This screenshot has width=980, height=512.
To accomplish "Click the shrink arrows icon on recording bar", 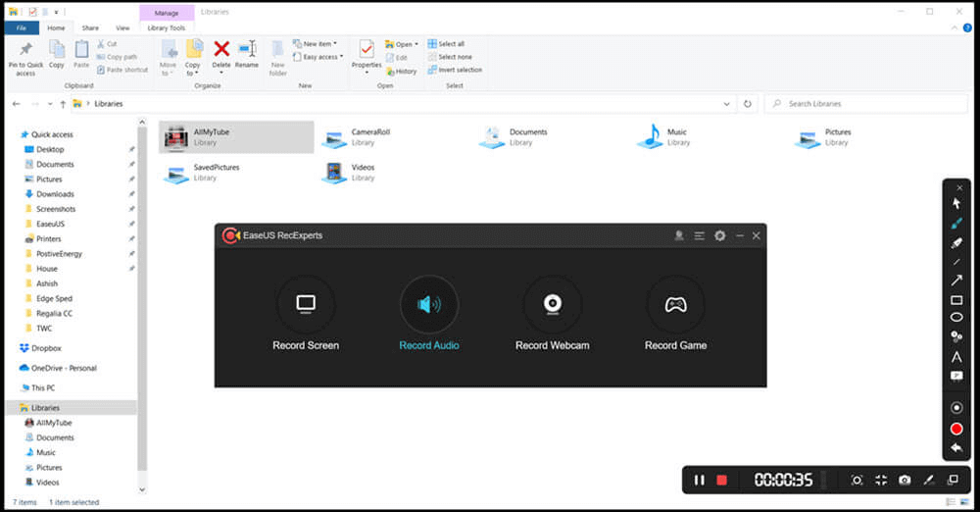I will point(881,480).
